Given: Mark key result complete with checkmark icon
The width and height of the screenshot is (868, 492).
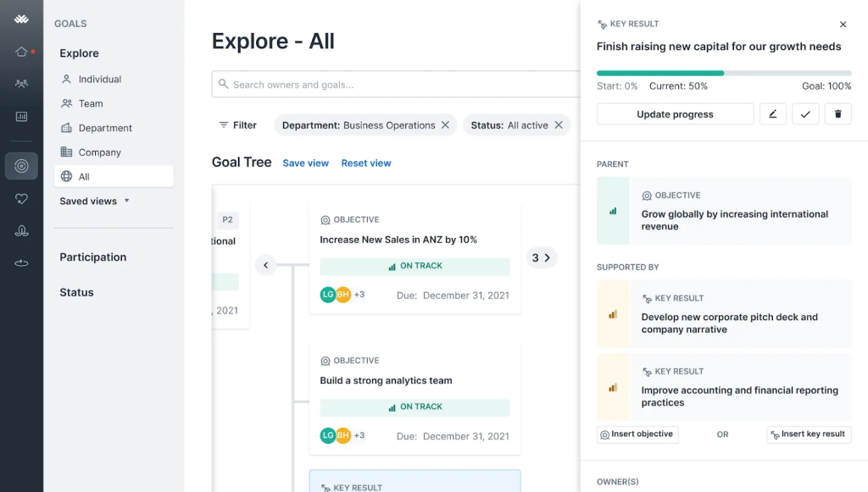Looking at the screenshot, I should click(805, 113).
